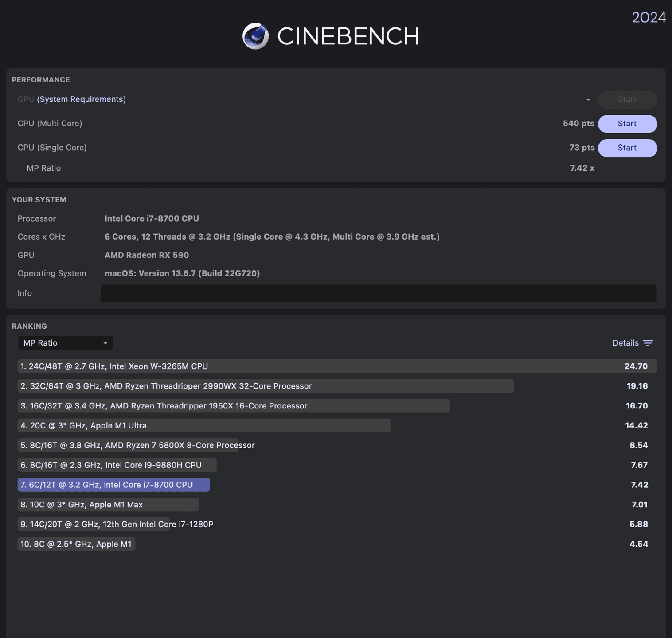Click the 540 pts multi core score

(x=578, y=123)
